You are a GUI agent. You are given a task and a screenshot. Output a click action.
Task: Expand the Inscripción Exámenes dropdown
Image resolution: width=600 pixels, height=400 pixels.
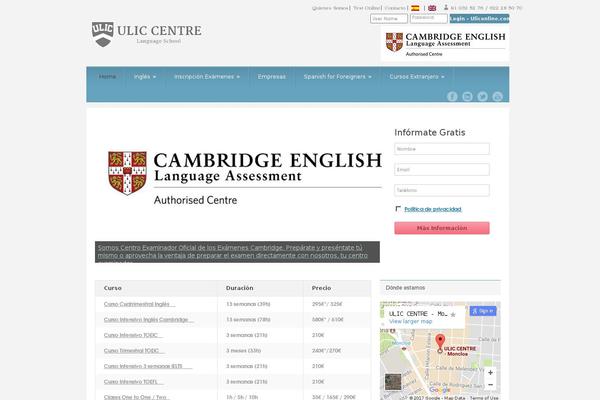[207, 77]
